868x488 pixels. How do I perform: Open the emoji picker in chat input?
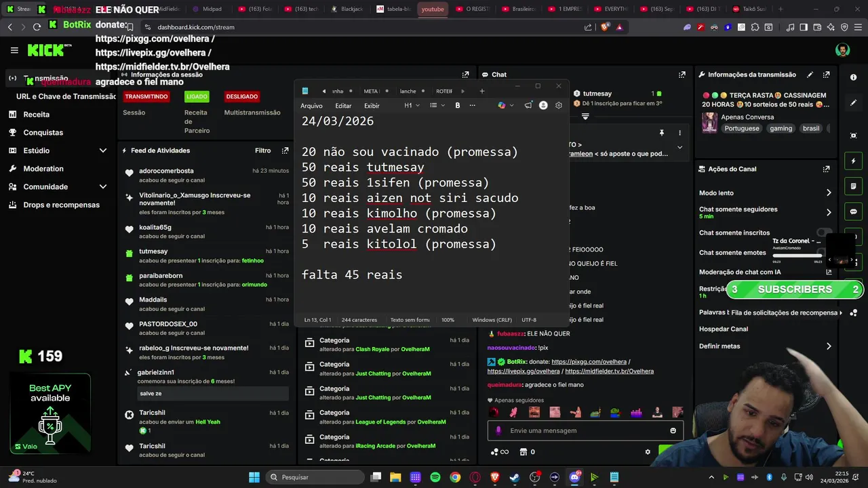(x=673, y=430)
